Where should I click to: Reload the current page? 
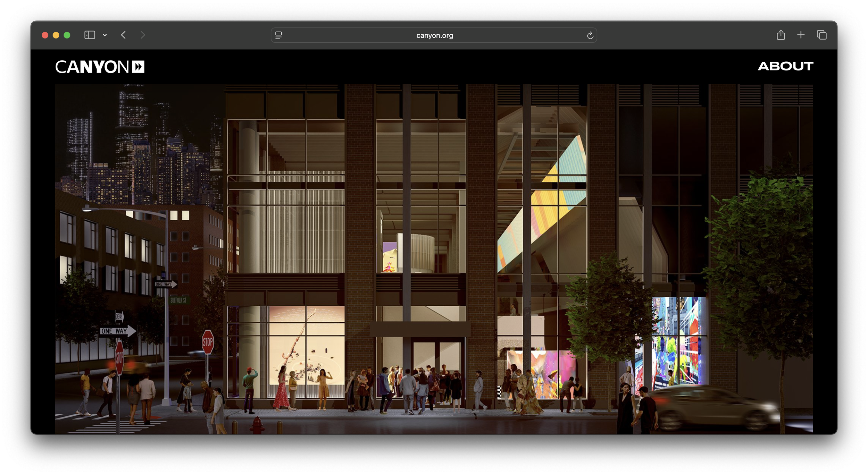(590, 35)
